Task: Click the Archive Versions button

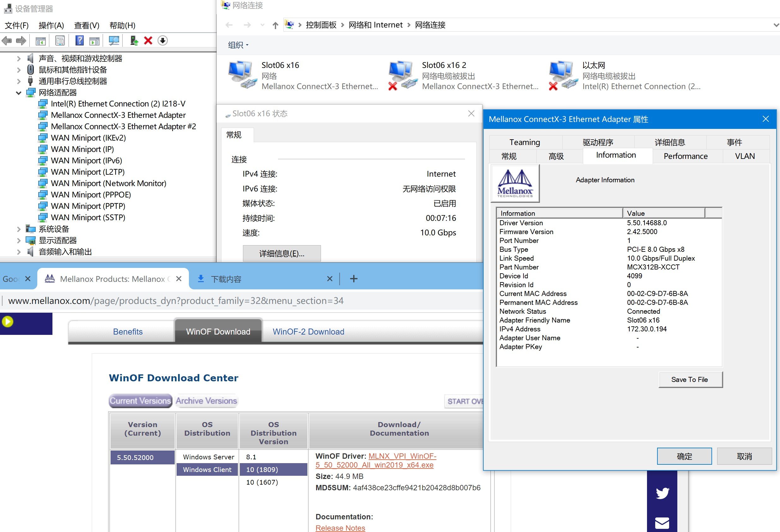Action: coord(206,401)
